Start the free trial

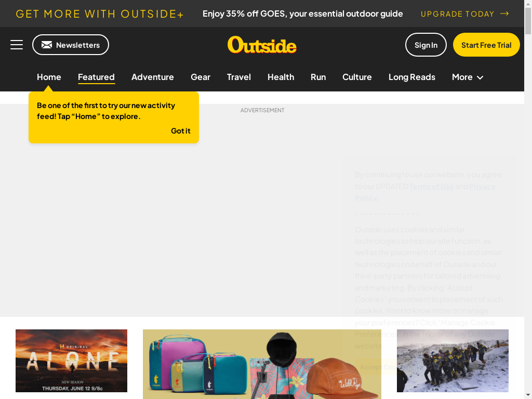pos(486,45)
